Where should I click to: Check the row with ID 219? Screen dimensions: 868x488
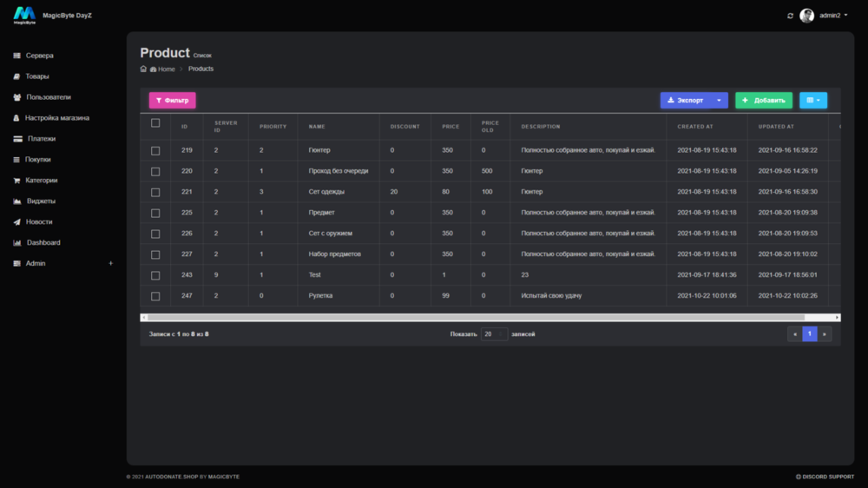155,151
